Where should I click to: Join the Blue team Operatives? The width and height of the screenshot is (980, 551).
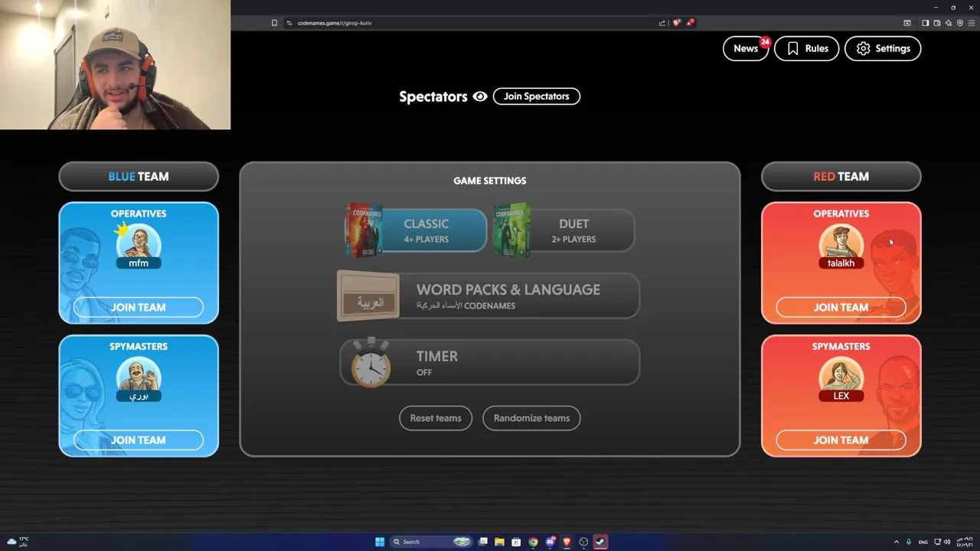pyautogui.click(x=139, y=307)
